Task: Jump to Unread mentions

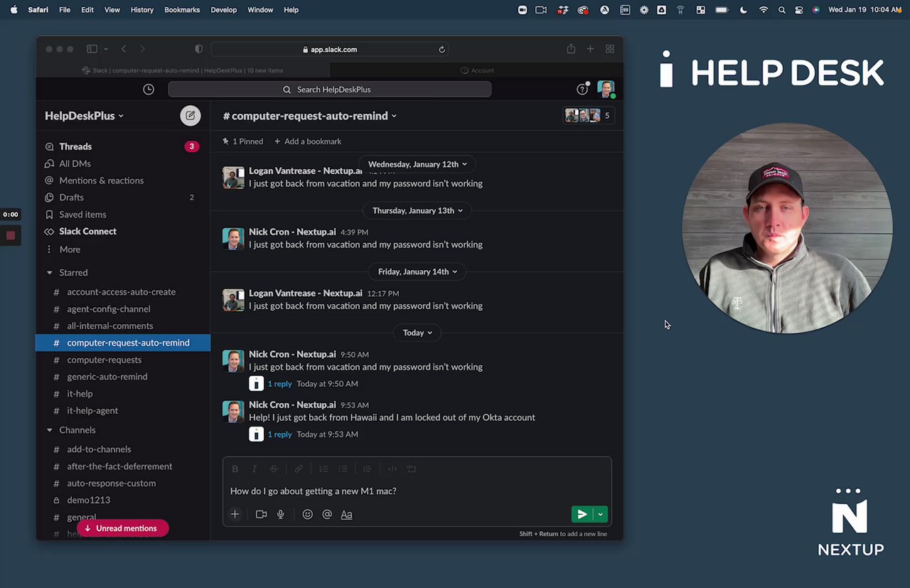Action: point(123,528)
